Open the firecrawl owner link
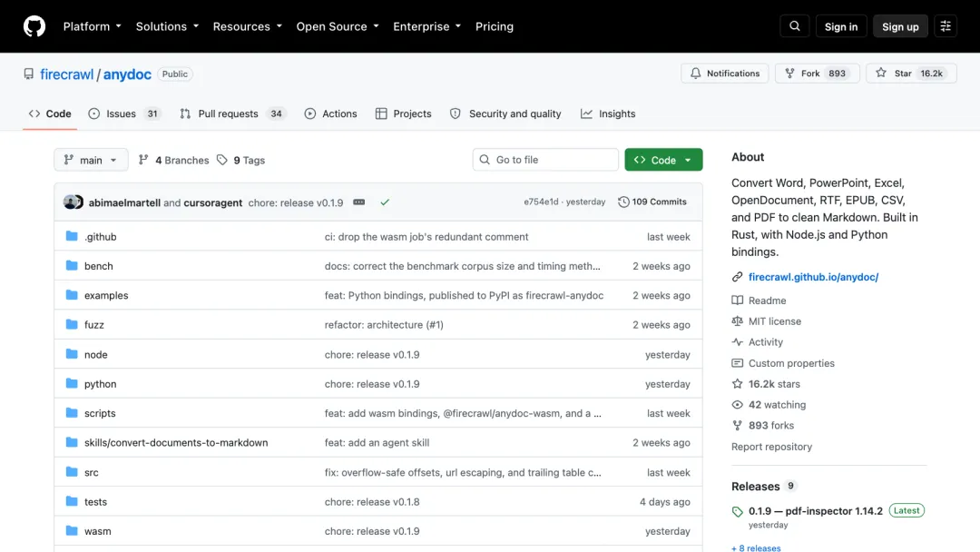Viewport: 980px width, 552px height. tap(67, 74)
